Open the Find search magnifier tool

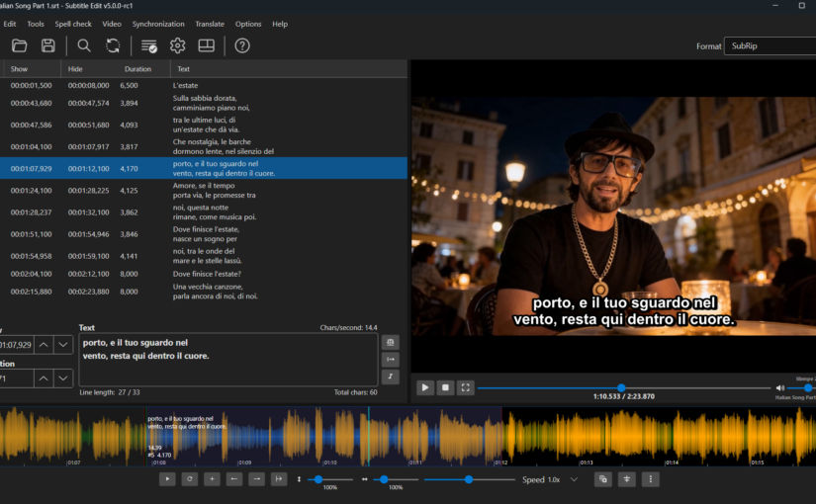point(84,45)
